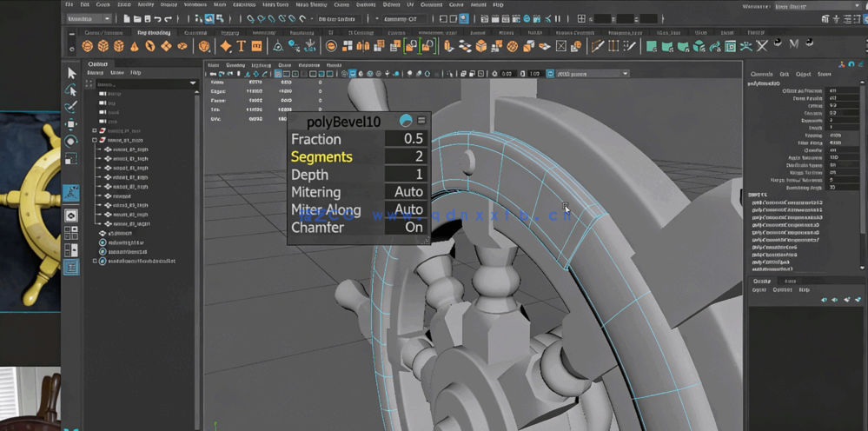The image size is (868, 431).
Task: Open the sRGB gamma viewport dropdown
Action: click(593, 74)
